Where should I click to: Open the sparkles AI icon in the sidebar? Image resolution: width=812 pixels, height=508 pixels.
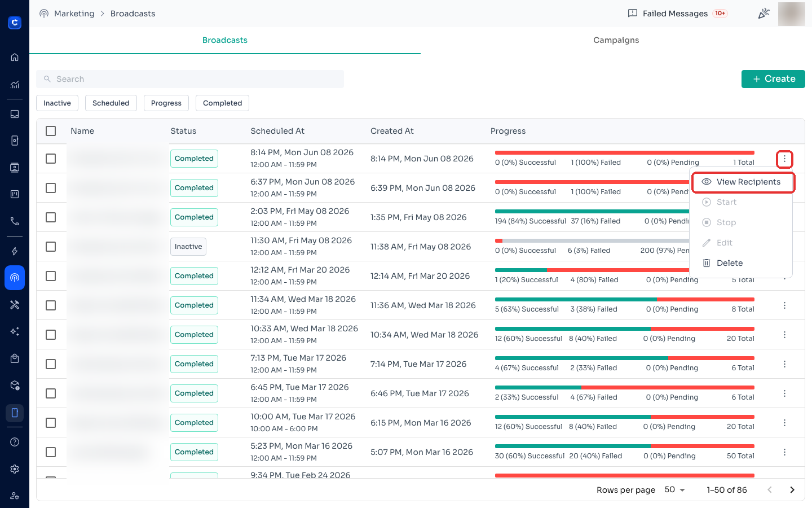(15, 331)
